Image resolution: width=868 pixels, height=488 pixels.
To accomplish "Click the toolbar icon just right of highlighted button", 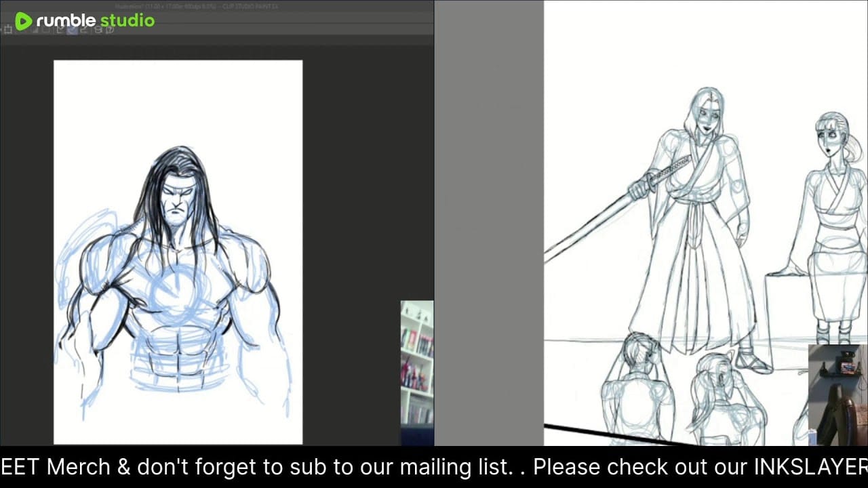I will pos(85,30).
